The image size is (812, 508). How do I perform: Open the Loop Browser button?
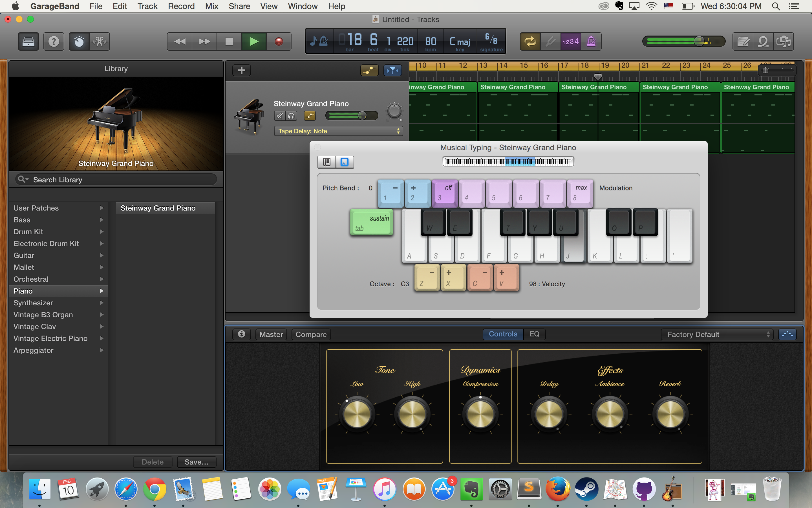click(x=763, y=42)
